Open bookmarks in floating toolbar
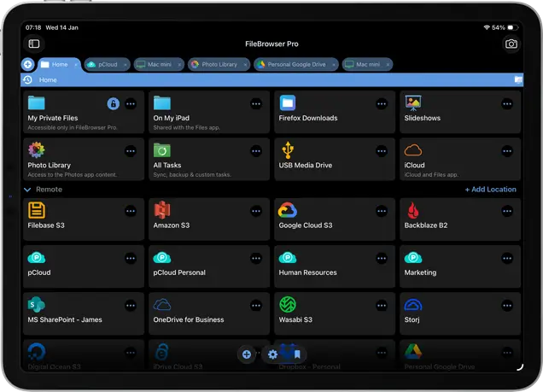 (297, 354)
